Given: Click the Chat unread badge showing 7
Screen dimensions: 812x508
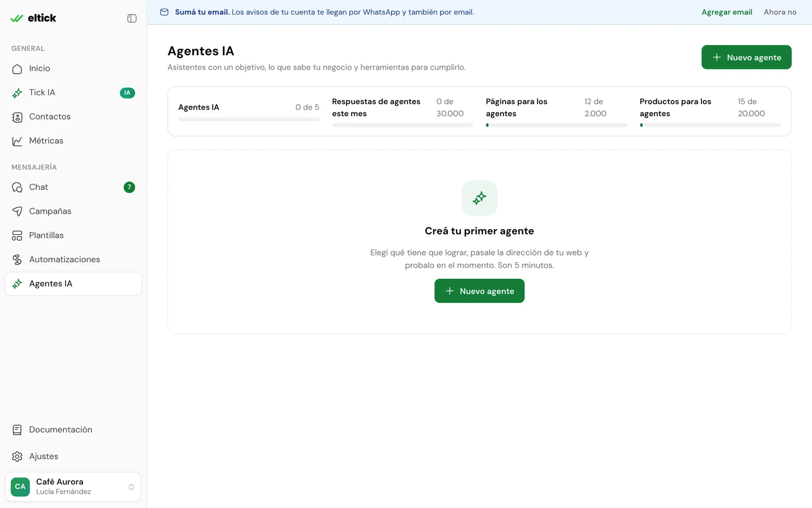Looking at the screenshot, I should coord(129,187).
